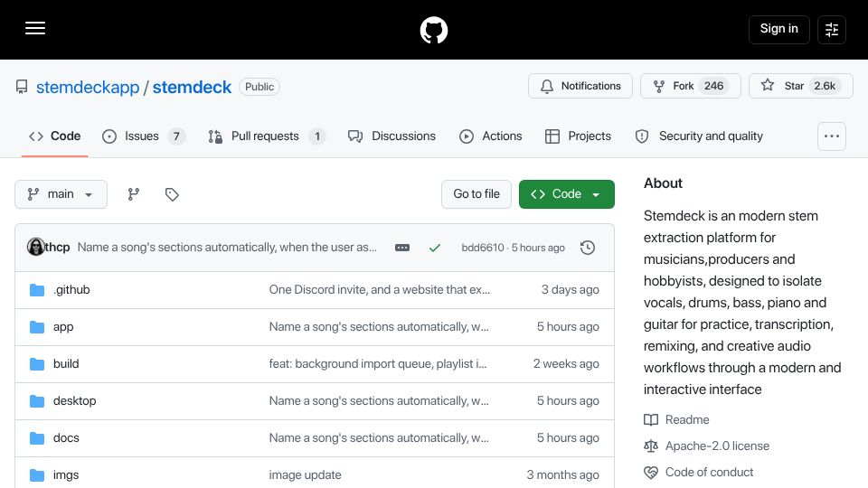
Task: Open the main branch dropdown
Action: [x=61, y=194]
